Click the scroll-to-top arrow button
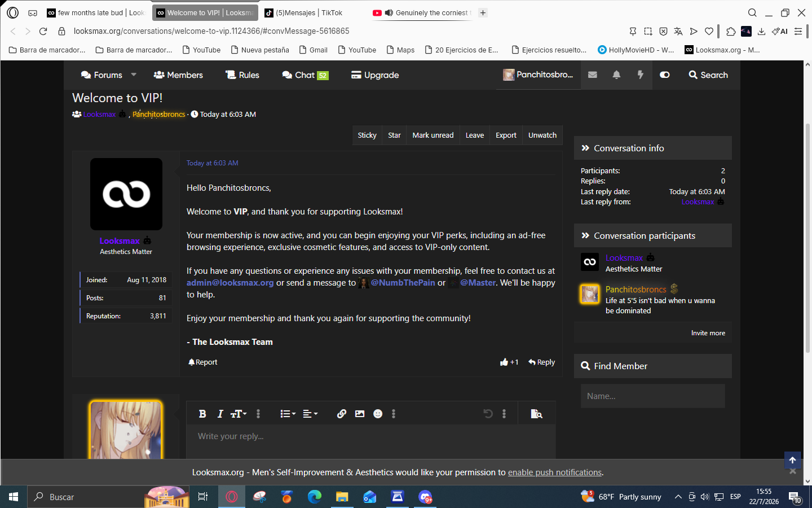 pyautogui.click(x=792, y=460)
